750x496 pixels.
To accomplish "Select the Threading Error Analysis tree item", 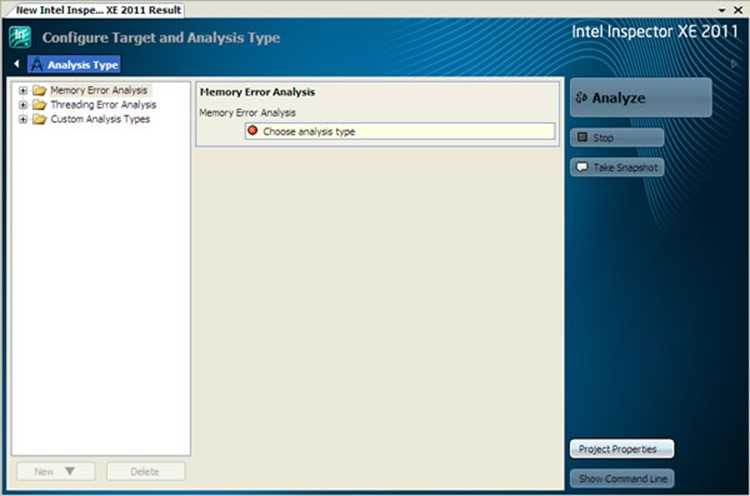I will tap(103, 105).
